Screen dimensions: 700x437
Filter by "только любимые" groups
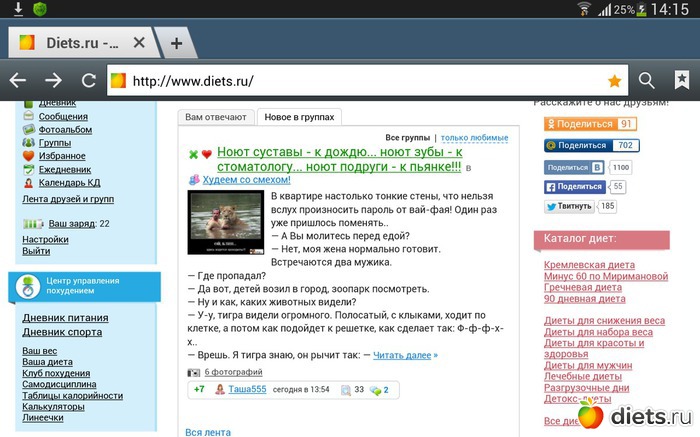point(474,137)
